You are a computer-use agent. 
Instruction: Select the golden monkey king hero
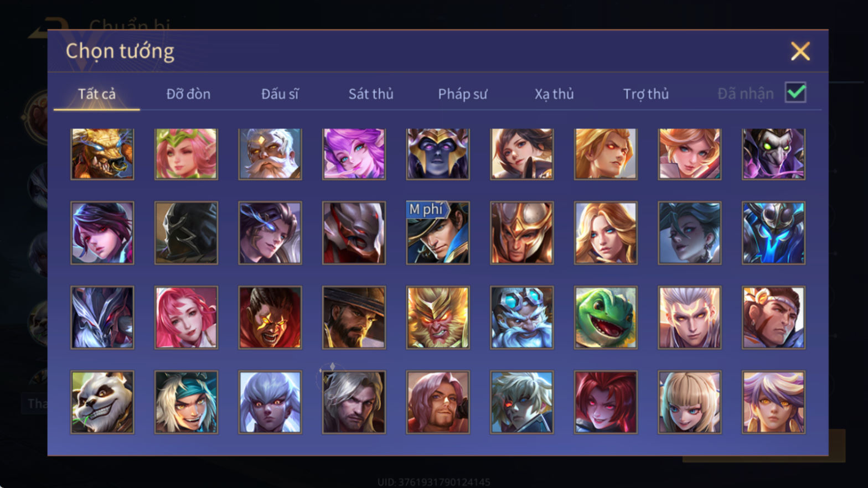coord(438,318)
